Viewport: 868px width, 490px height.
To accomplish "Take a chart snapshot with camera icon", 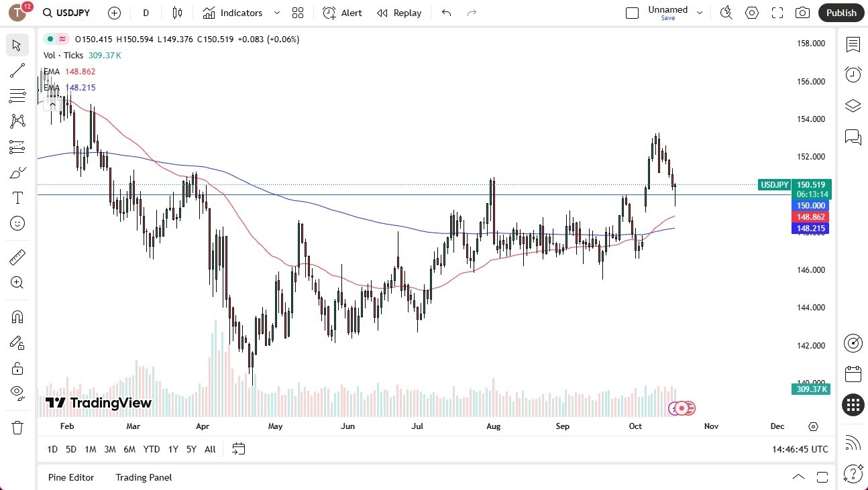I will [x=802, y=12].
